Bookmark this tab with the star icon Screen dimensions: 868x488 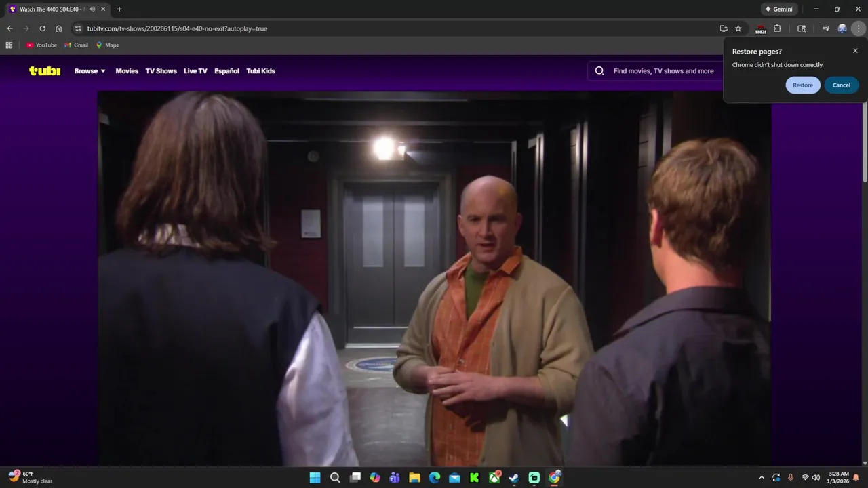[x=738, y=28]
